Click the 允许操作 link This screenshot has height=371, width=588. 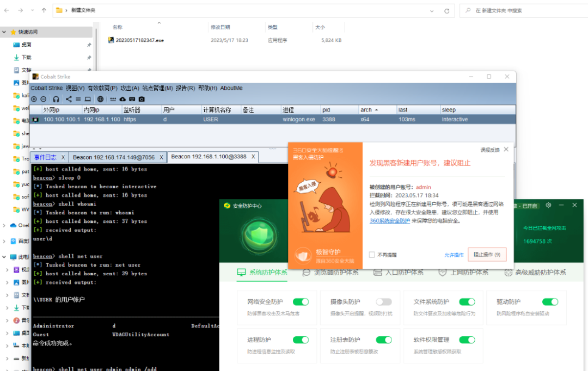pyautogui.click(x=454, y=255)
